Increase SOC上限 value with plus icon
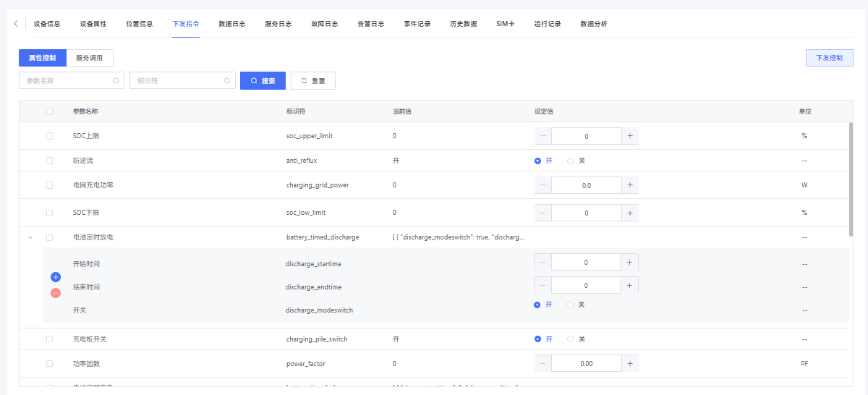The height and width of the screenshot is (395, 868). click(x=629, y=136)
